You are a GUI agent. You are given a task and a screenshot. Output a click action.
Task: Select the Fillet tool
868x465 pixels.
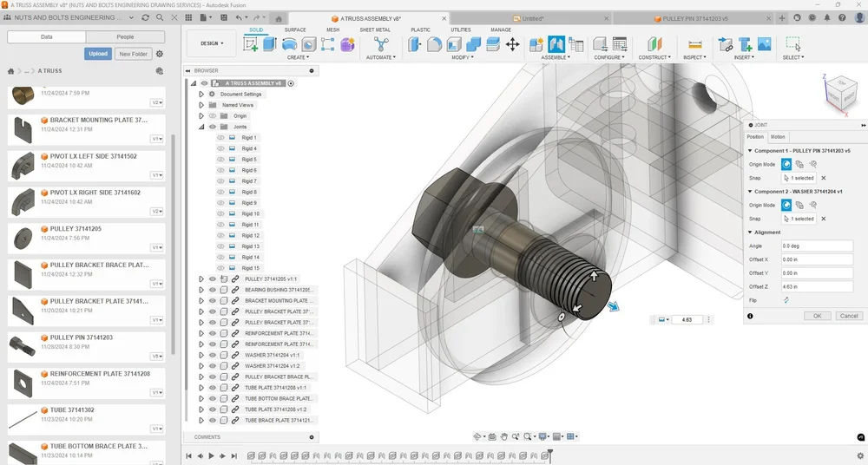(434, 44)
